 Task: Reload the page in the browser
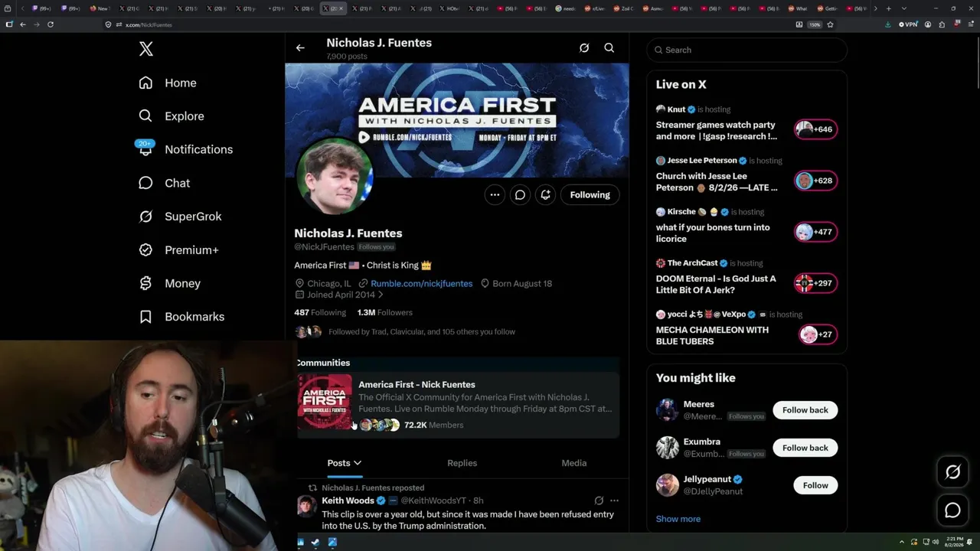(51, 24)
